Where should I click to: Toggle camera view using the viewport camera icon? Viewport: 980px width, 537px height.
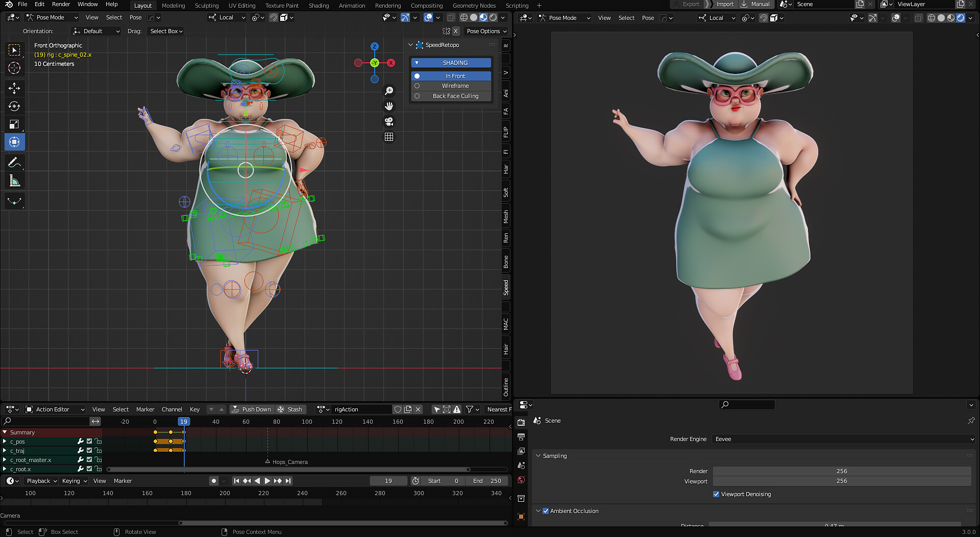[x=389, y=121]
